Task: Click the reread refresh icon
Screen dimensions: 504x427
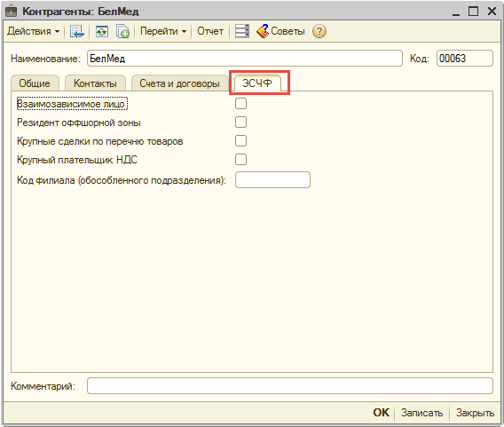Action: click(x=102, y=31)
